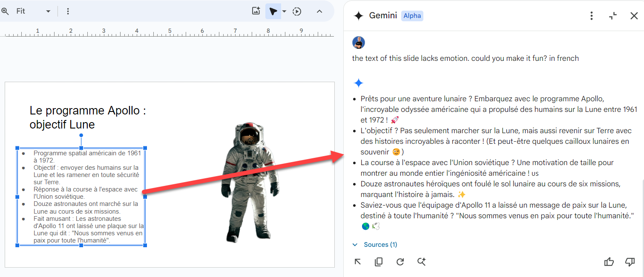This screenshot has height=277, width=644.
Task: Click the Gemini bullet starting 'Douze astronautes héroïques'
Action: [490, 189]
